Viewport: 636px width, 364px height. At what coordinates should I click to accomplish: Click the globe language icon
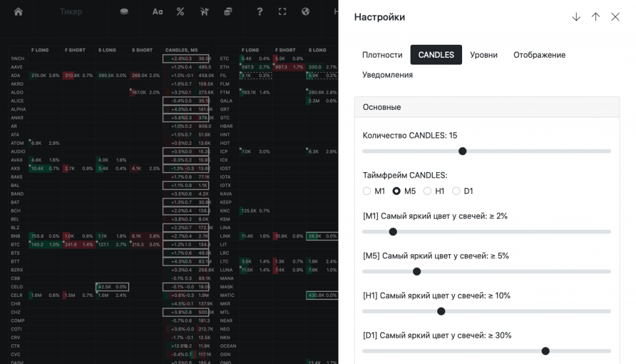pos(305,12)
